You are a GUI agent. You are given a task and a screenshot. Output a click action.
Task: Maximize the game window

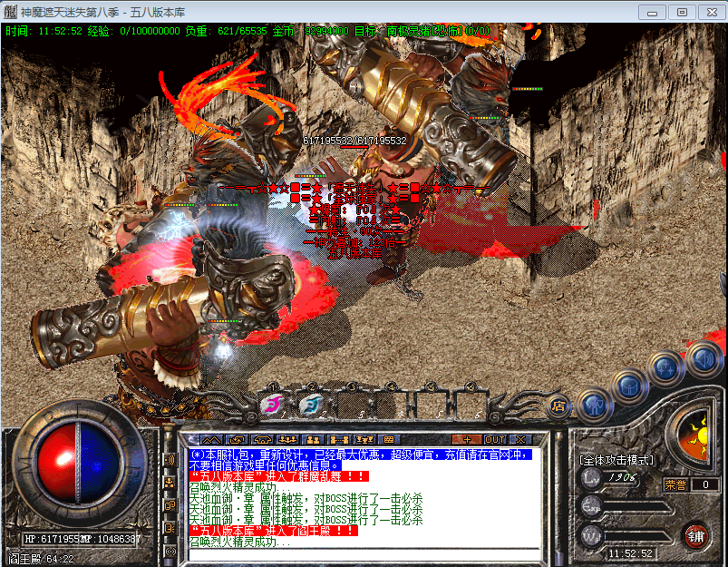pos(682,13)
